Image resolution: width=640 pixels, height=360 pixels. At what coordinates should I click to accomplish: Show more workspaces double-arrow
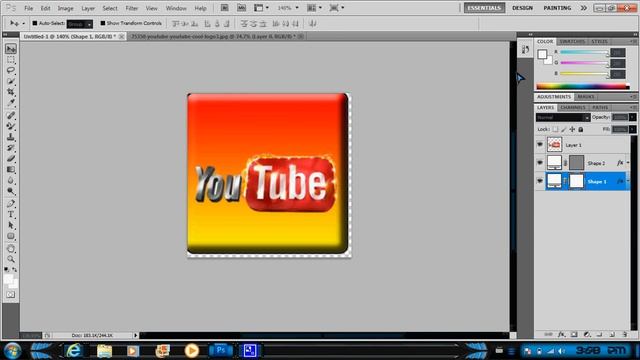point(584,8)
